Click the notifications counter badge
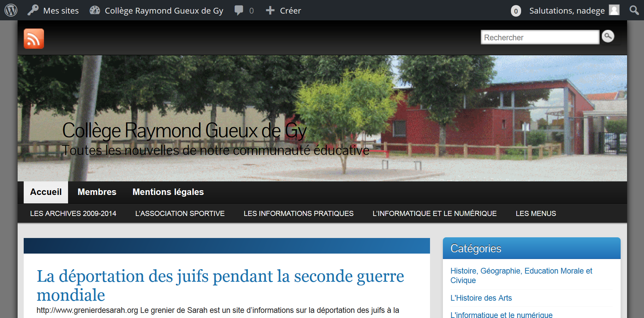This screenshot has width=644, height=318. click(x=516, y=11)
